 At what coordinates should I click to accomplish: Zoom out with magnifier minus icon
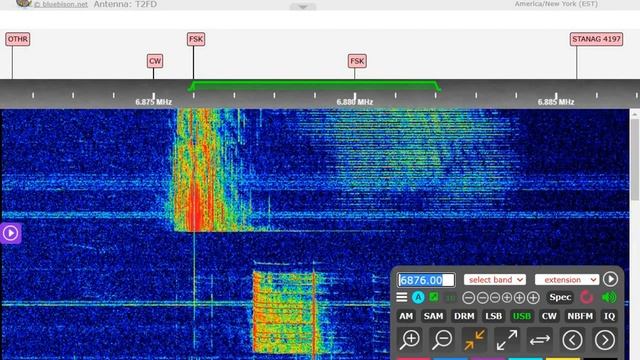442,340
